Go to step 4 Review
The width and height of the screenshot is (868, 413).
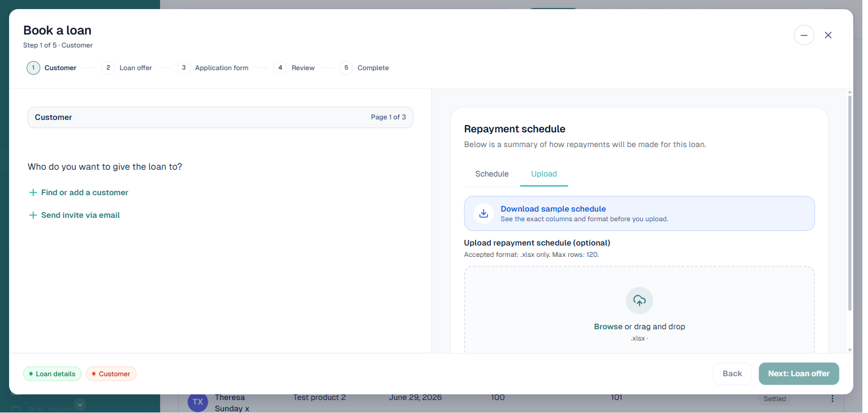294,68
